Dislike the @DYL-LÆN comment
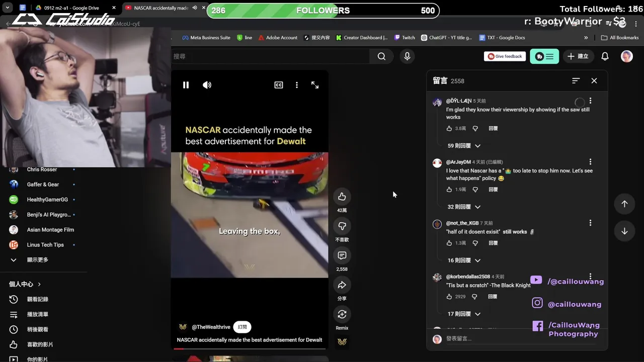 [475, 128]
